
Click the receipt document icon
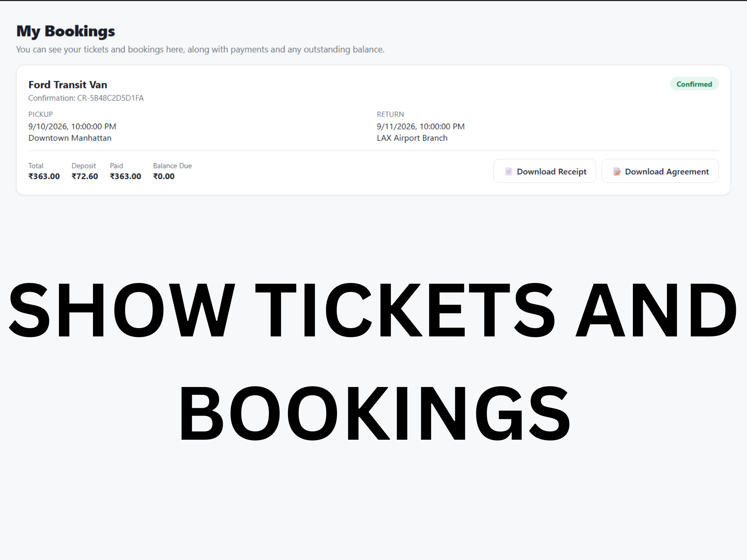pyautogui.click(x=508, y=171)
